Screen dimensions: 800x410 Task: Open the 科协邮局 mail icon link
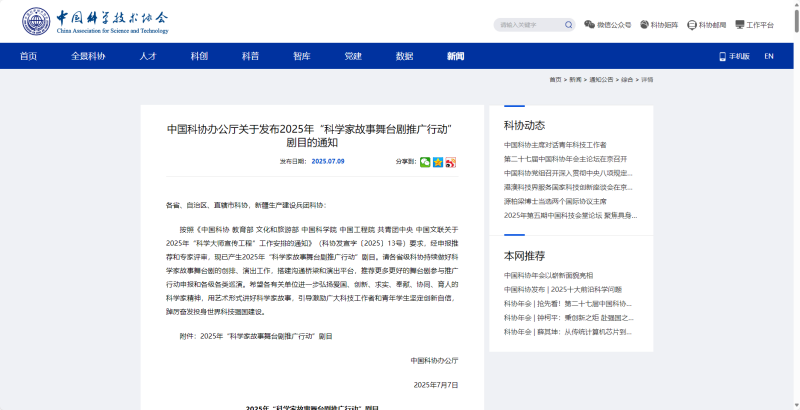point(707,24)
